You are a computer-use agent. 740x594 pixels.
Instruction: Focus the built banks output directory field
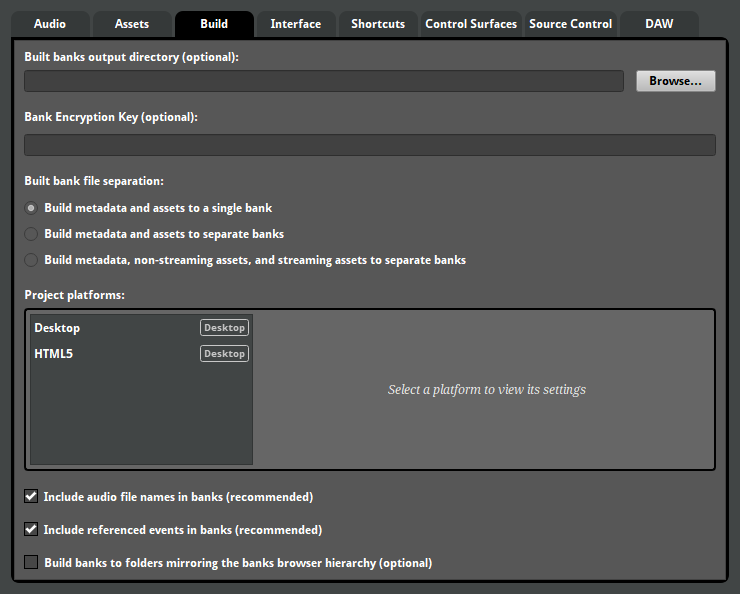tap(324, 81)
